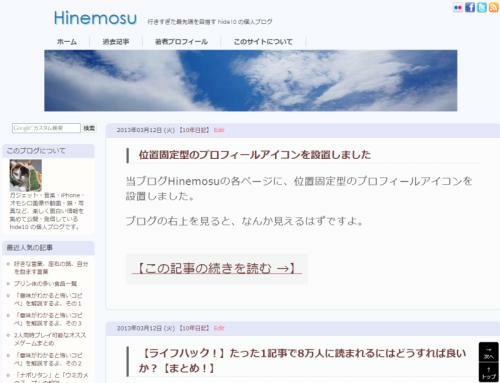This screenshot has height=383, width=500.
Task: Click Edit link on second post's date bar
Action: (x=219, y=328)
